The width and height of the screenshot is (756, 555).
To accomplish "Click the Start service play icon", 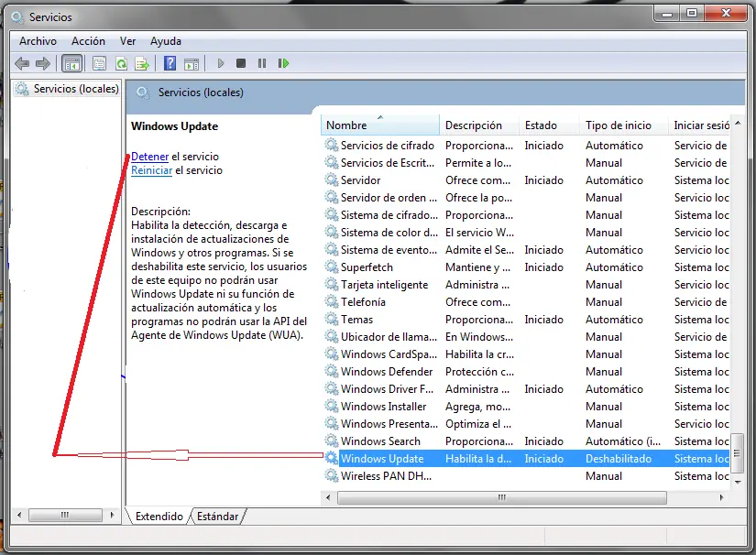I will click(221, 63).
